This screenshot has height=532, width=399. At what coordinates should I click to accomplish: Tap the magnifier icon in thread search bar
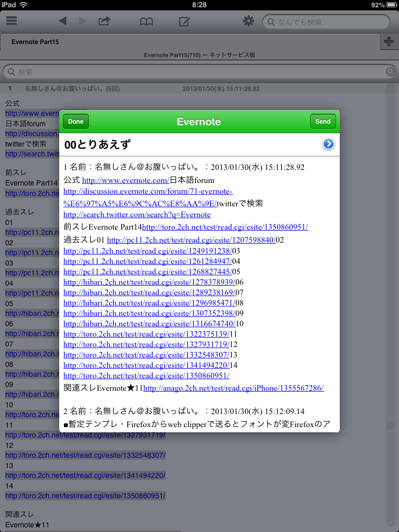click(x=391, y=72)
